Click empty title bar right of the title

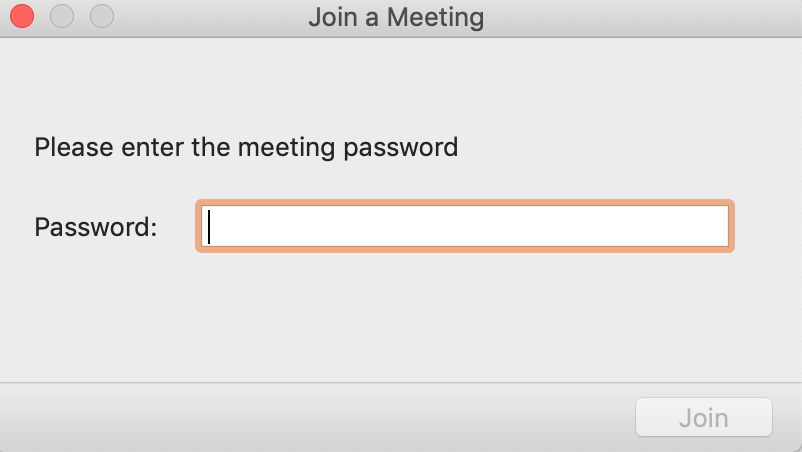(640, 17)
